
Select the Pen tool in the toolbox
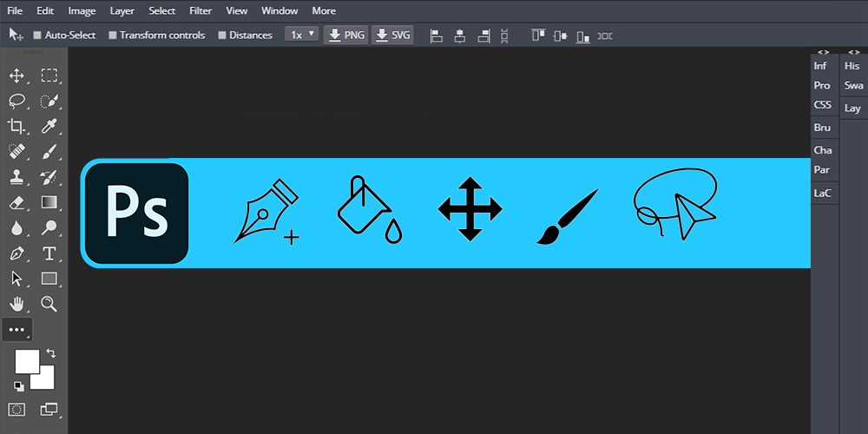tap(16, 253)
